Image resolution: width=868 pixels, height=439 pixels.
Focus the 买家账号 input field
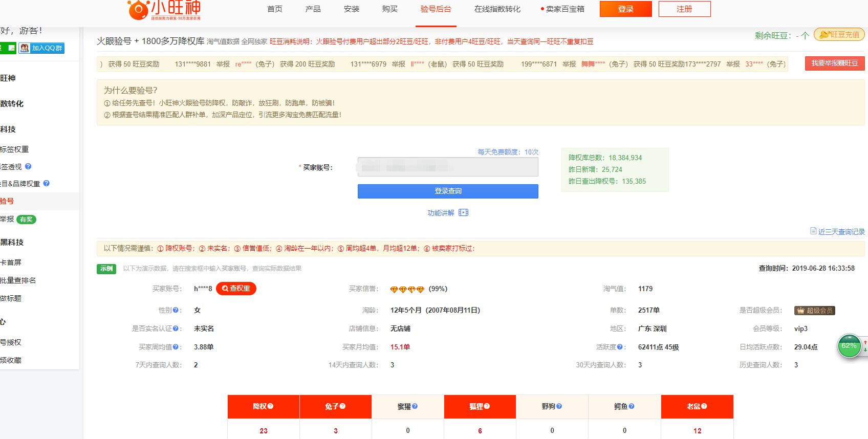tap(448, 167)
